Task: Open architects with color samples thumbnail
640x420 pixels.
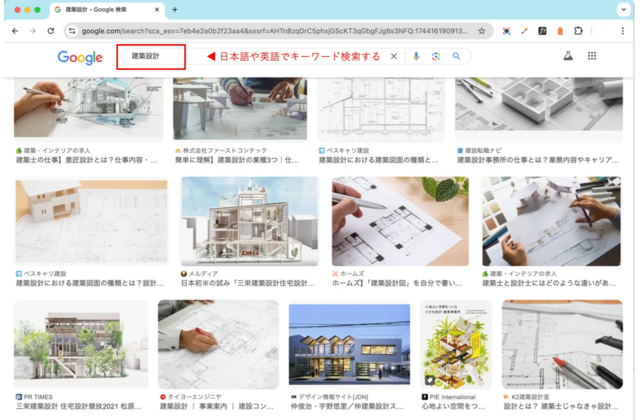Action: [x=551, y=221]
